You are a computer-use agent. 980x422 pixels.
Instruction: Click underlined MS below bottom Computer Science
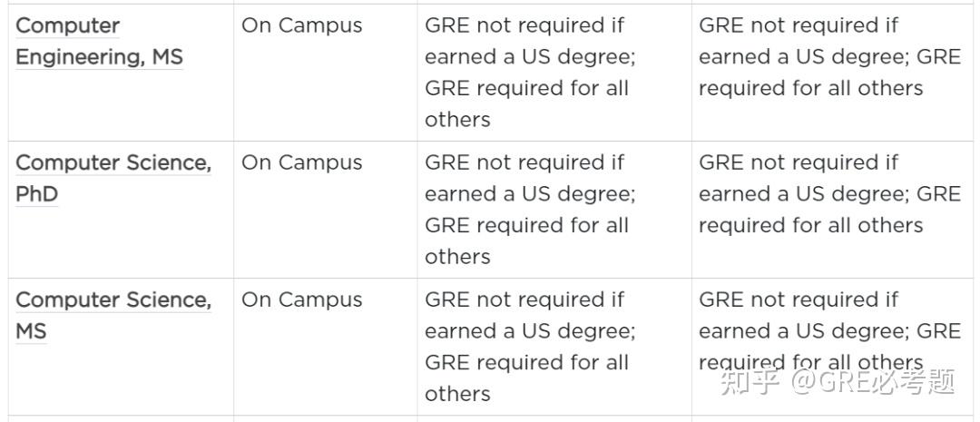(x=31, y=332)
